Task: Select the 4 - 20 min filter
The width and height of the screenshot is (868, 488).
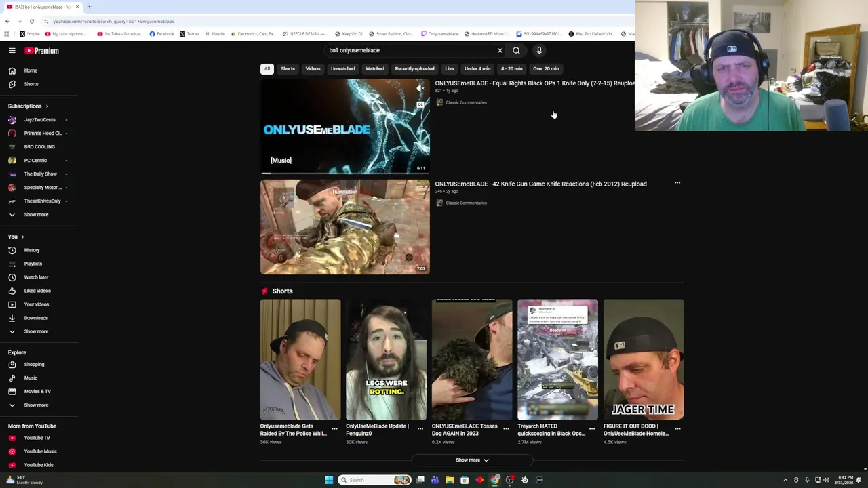Action: coord(511,68)
